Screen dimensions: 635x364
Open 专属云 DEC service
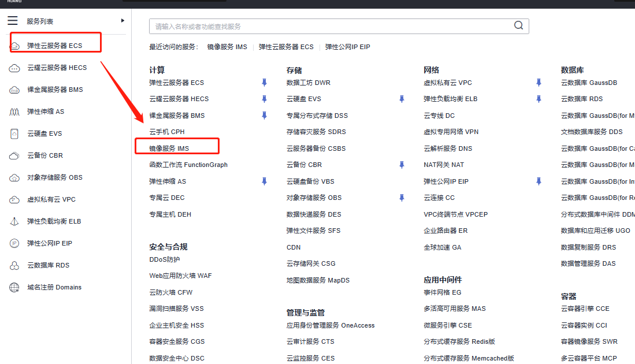coord(167,198)
